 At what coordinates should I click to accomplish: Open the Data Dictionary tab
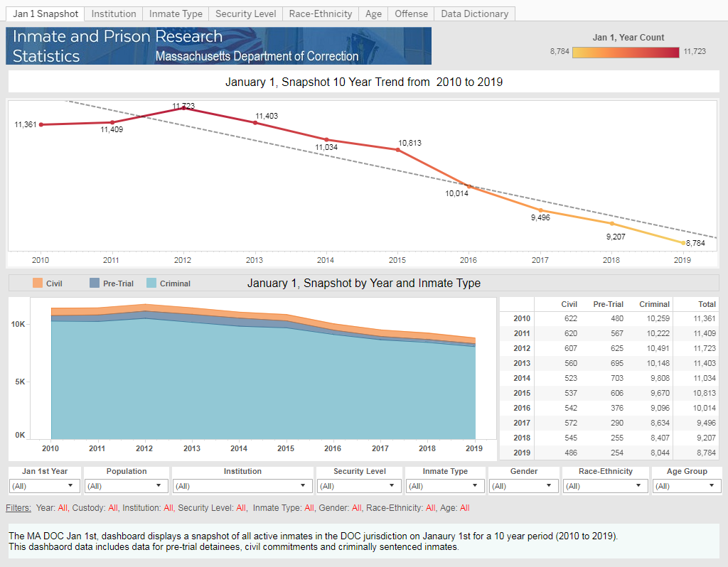474,13
